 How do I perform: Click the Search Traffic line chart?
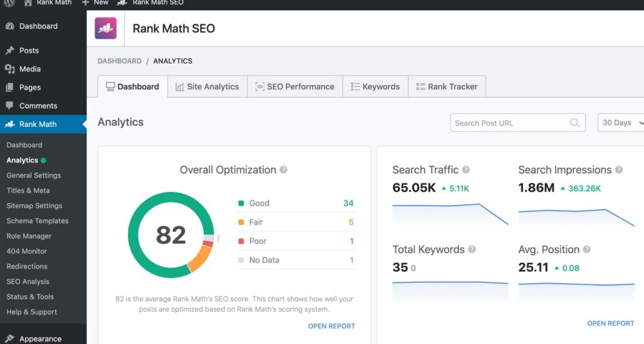[450, 214]
